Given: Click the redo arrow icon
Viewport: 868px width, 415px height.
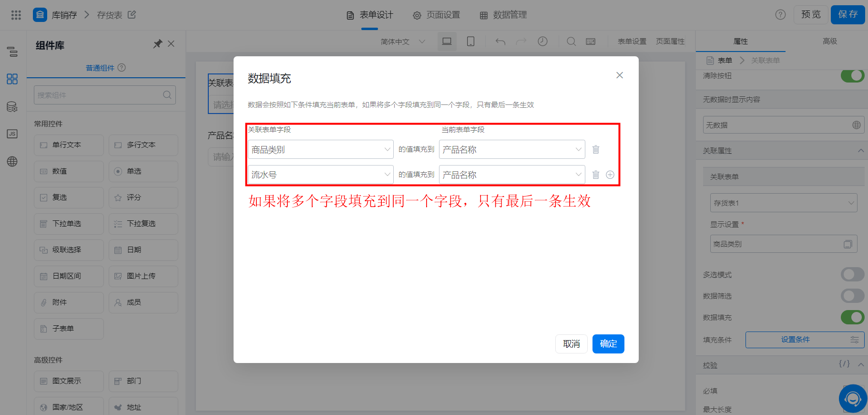Looking at the screenshot, I should tap(521, 41).
